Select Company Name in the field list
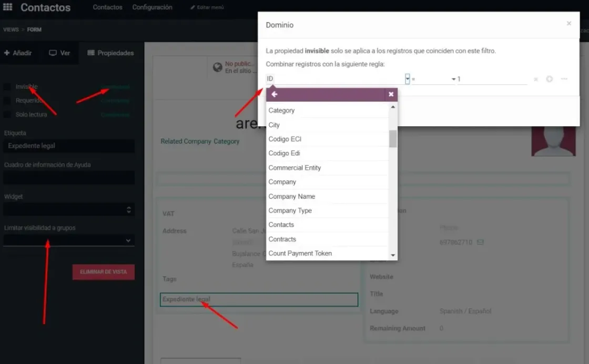 click(x=327, y=196)
